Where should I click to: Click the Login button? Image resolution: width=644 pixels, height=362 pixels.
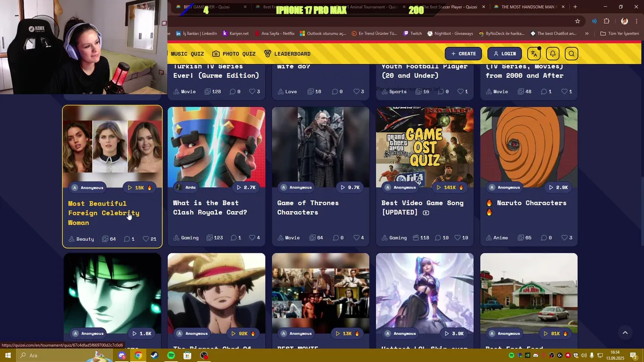(505, 54)
